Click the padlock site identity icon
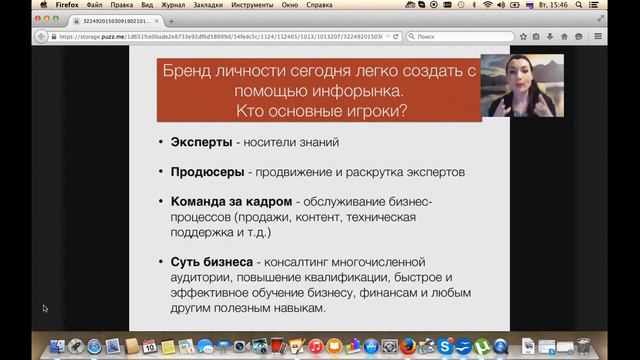Image resolution: width=640 pixels, height=360 pixels. pos(54,36)
